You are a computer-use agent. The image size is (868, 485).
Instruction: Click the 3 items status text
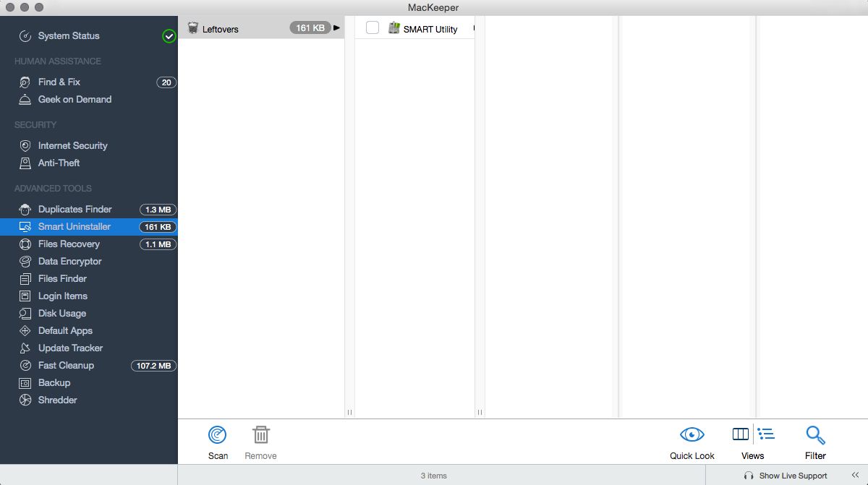[x=434, y=476]
